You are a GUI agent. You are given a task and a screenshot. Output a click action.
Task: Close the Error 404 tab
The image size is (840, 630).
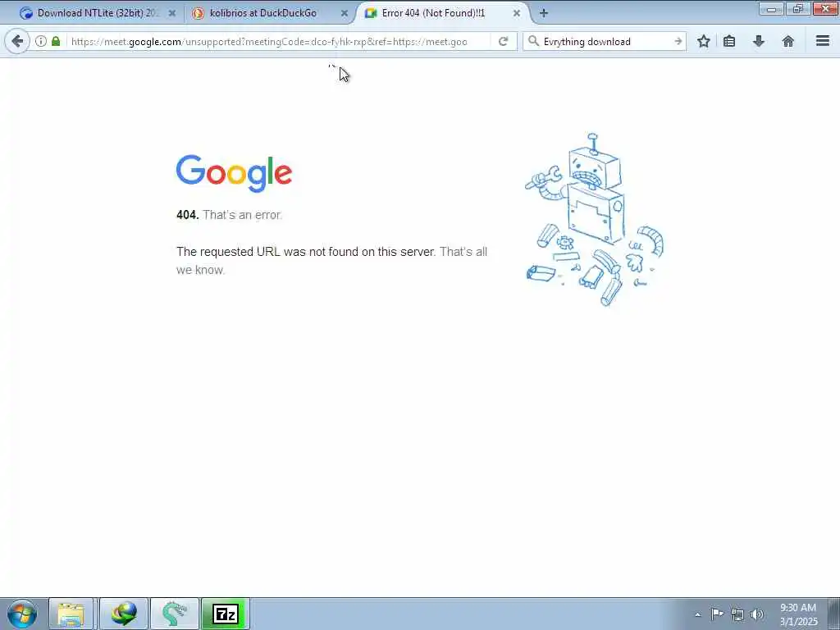(517, 13)
